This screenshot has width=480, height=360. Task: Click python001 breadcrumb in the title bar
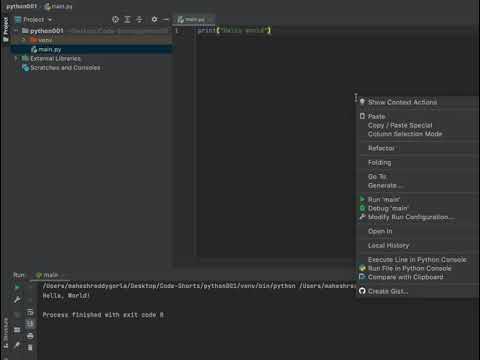(22, 6)
